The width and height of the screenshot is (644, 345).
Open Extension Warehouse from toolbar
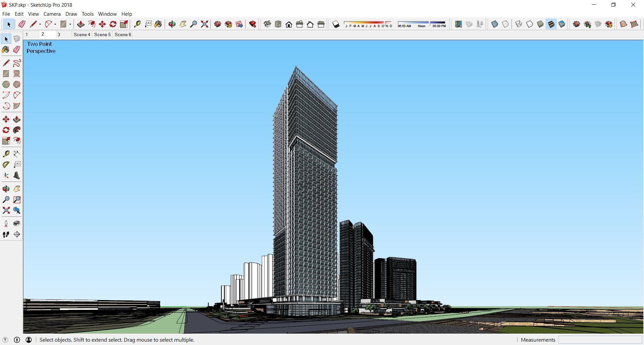(x=228, y=24)
